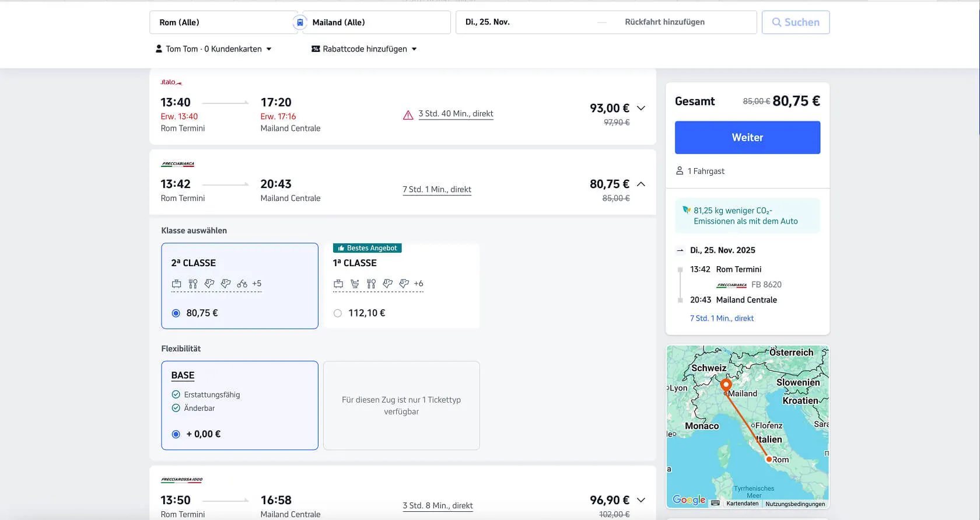Click the cutlery icon under 1ª CLASSE
This screenshot has height=520, width=980.
[x=371, y=284]
